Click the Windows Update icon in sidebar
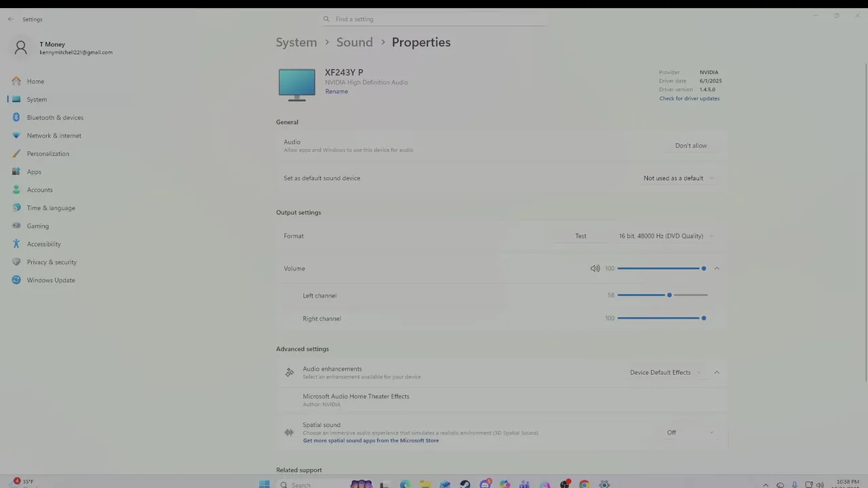This screenshot has width=868, height=488. point(16,280)
